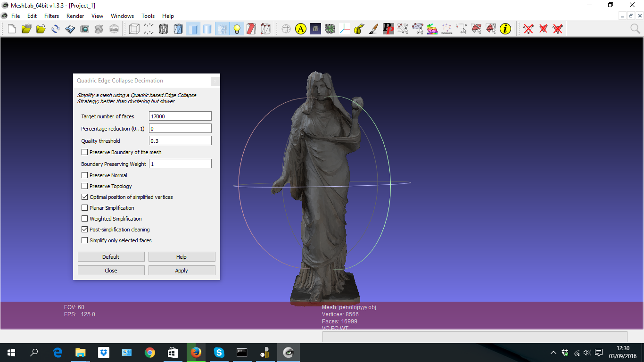Click the red-green-blue axis icon

[345, 29]
